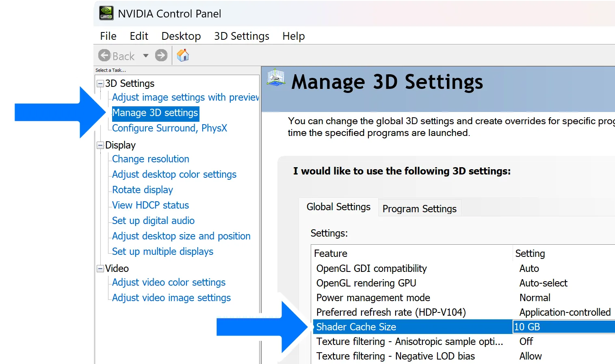Image resolution: width=615 pixels, height=364 pixels.
Task: Click the Forward arrow icon
Action: click(x=161, y=56)
